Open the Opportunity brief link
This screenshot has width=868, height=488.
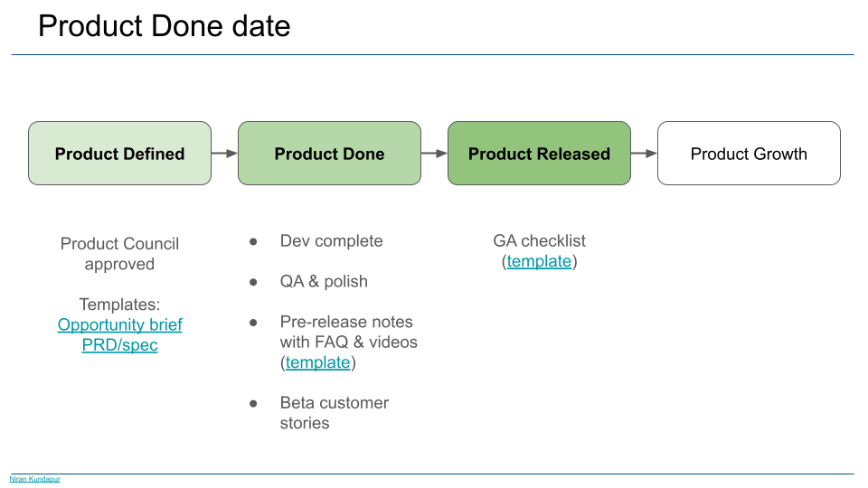[119, 324]
